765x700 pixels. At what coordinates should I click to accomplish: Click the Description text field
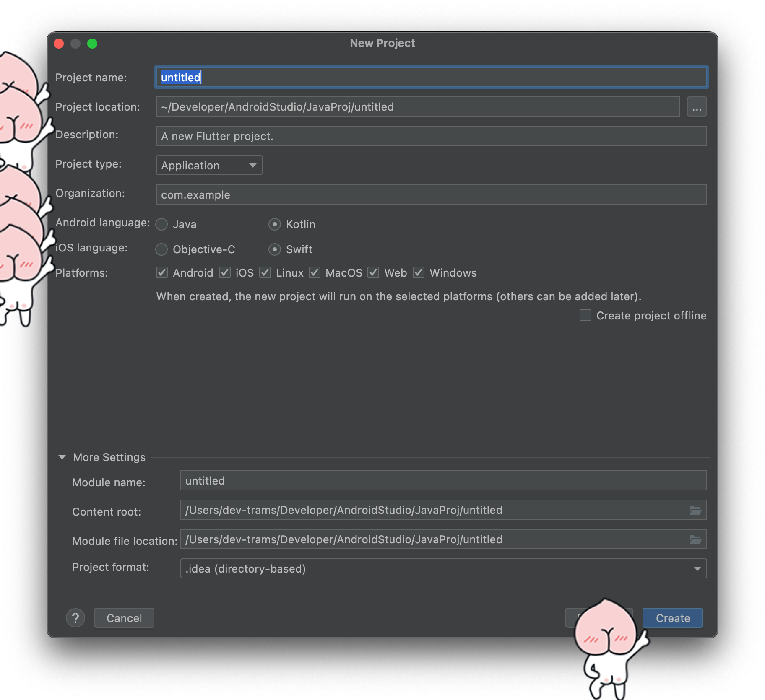click(x=431, y=136)
